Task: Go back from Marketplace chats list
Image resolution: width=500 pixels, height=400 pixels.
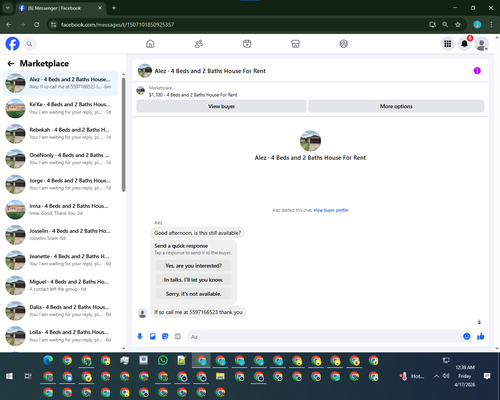Action: pos(11,63)
